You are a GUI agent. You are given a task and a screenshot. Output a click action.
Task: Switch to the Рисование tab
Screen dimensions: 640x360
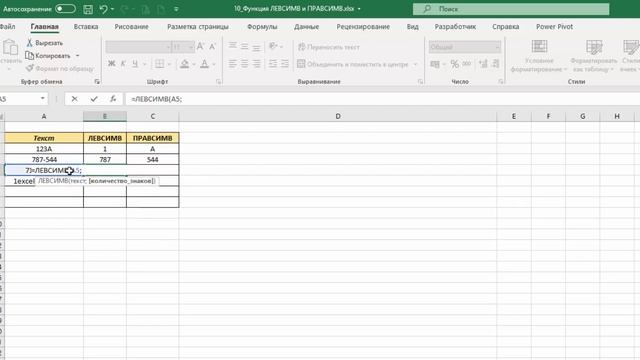(131, 27)
